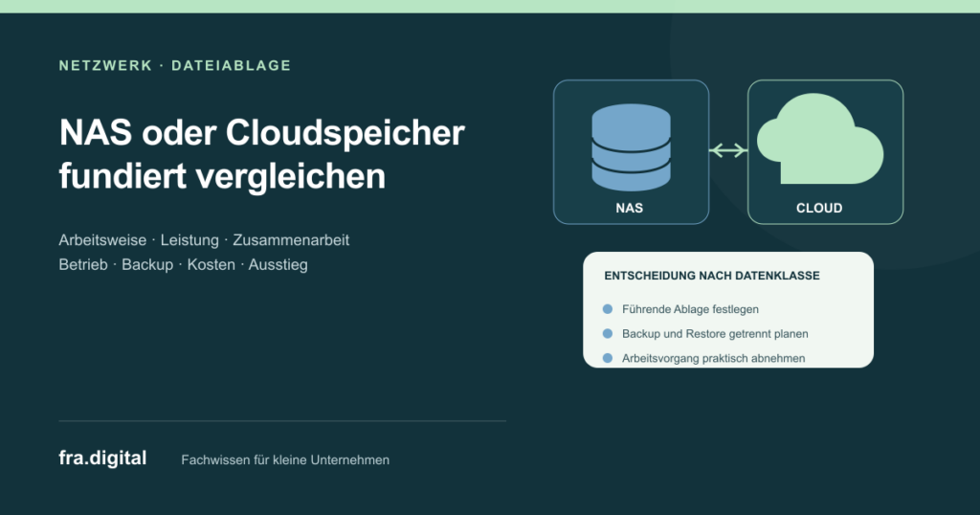Image resolution: width=980 pixels, height=515 pixels.
Task: Click the 'fra.digital' brand name
Action: pos(102,459)
